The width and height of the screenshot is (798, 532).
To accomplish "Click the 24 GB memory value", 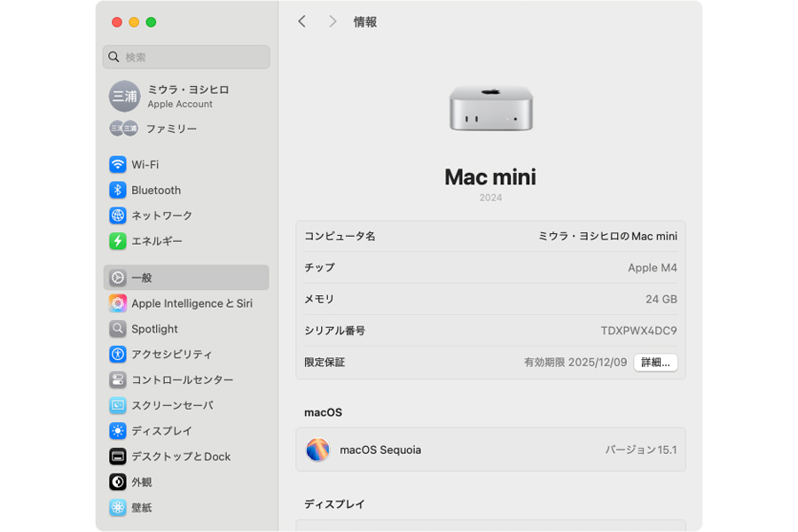I will pos(661,300).
